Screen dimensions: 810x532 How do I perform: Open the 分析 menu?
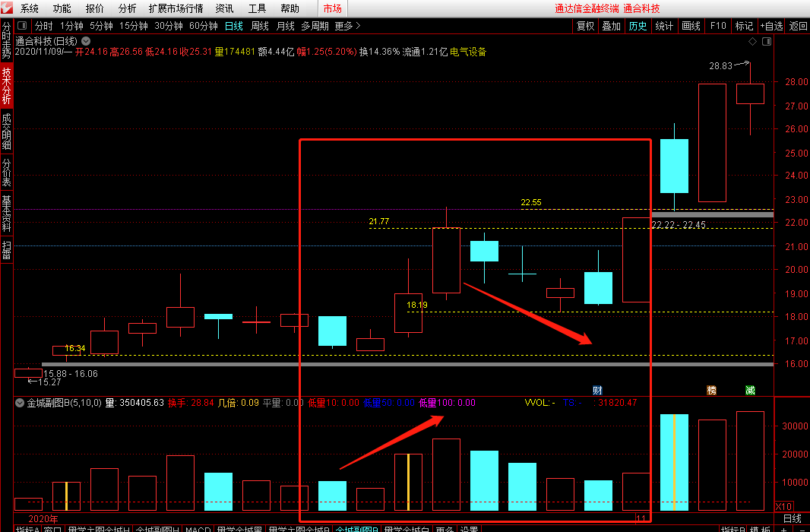(127, 9)
